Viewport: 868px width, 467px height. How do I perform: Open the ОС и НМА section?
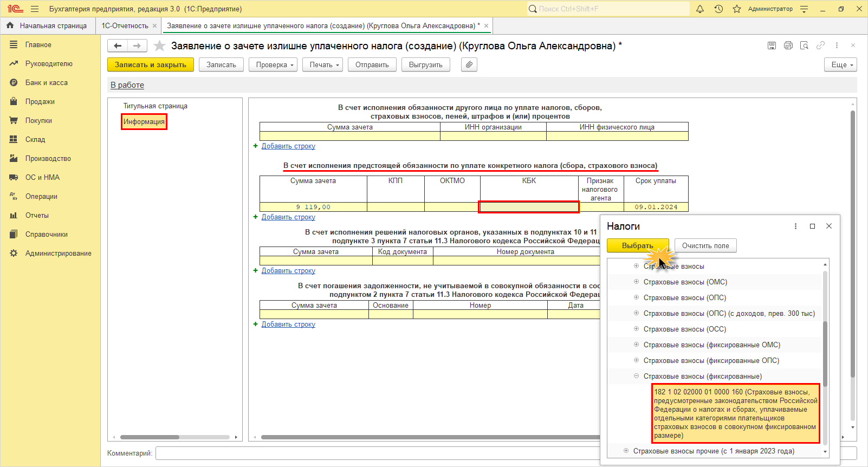point(42,178)
